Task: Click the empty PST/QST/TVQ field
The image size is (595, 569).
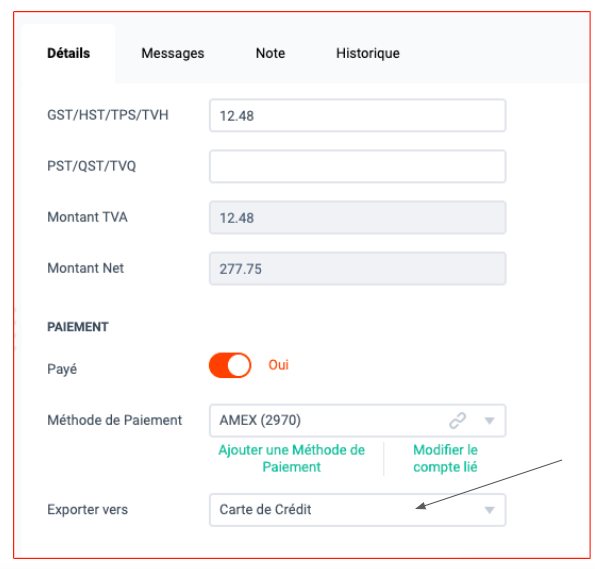Action: point(357,166)
